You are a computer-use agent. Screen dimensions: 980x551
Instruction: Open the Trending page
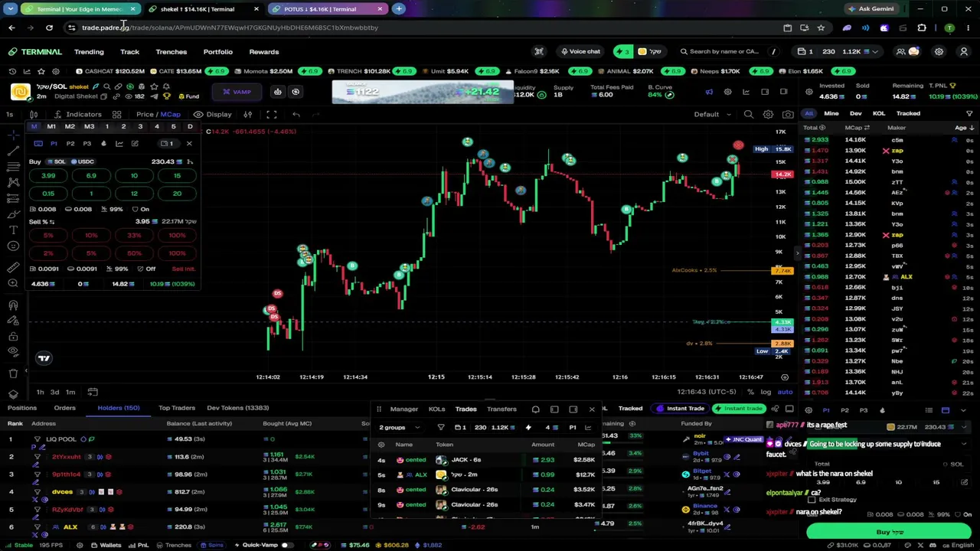pos(89,52)
